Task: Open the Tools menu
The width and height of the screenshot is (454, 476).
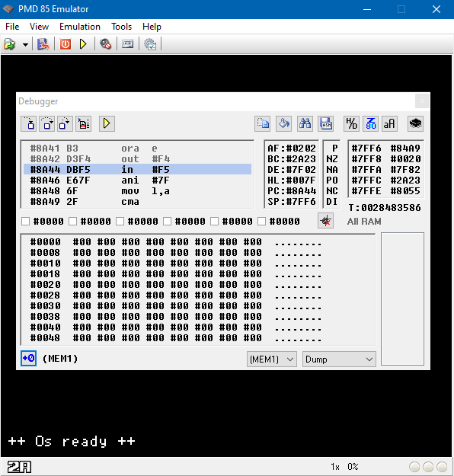Action: (121, 27)
